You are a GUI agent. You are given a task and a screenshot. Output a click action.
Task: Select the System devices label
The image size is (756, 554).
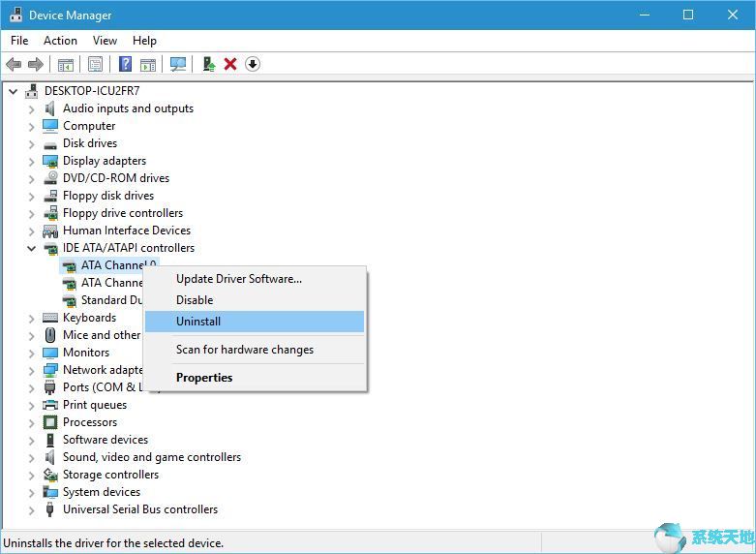102,492
